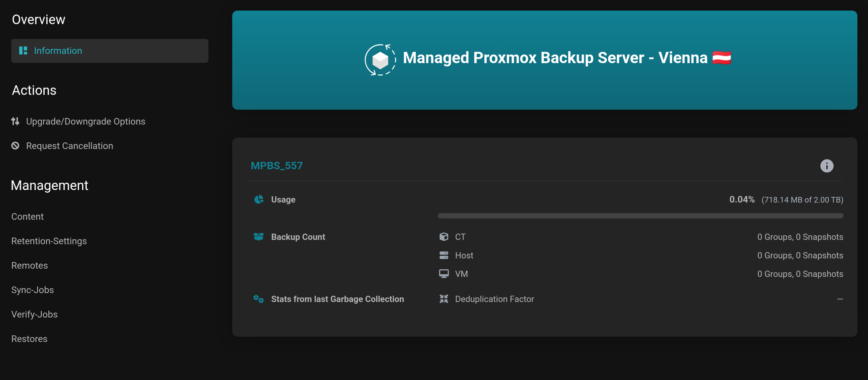
Task: Open Request Cancellation action
Action: [x=69, y=146]
